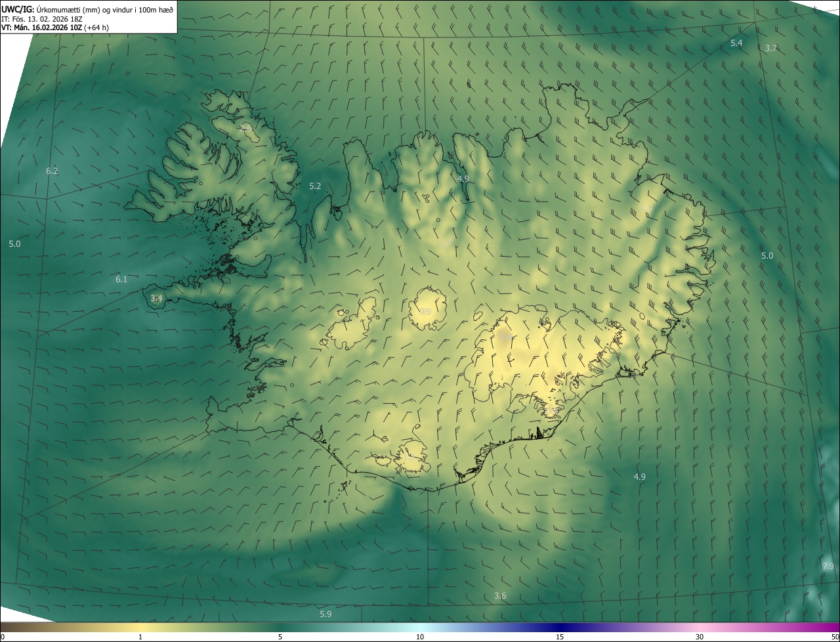Screen dimensions: 840x642
Task: Click the initial time line 'IT: Fös. 13. 02. 2026 18Z'
Action: point(42,18)
